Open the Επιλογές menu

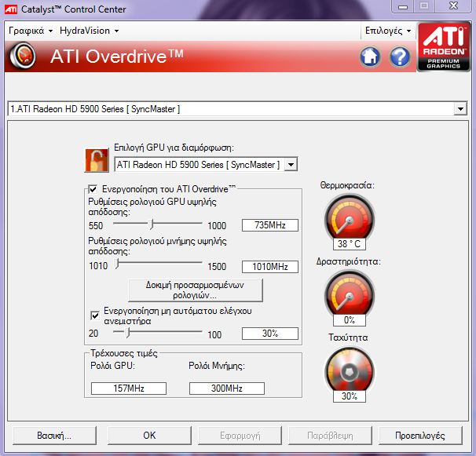388,31
